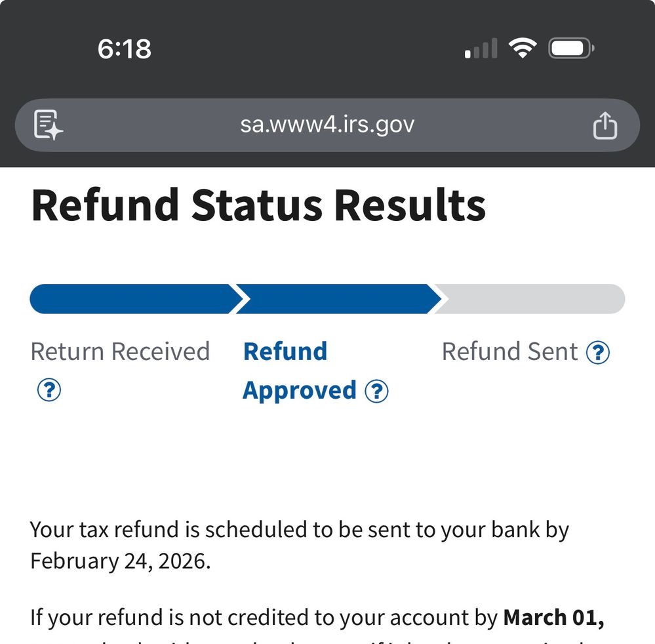
Task: Tap the cellular signal bars icon
Action: (x=481, y=49)
